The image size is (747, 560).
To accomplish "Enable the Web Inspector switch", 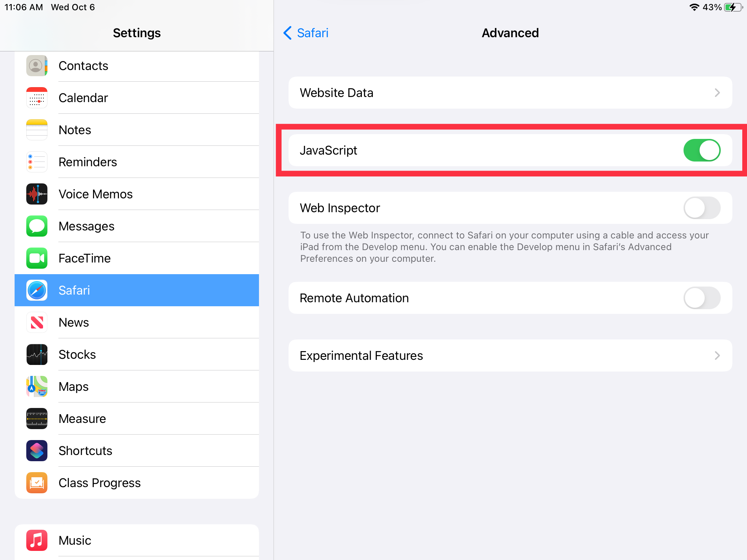I will (702, 208).
